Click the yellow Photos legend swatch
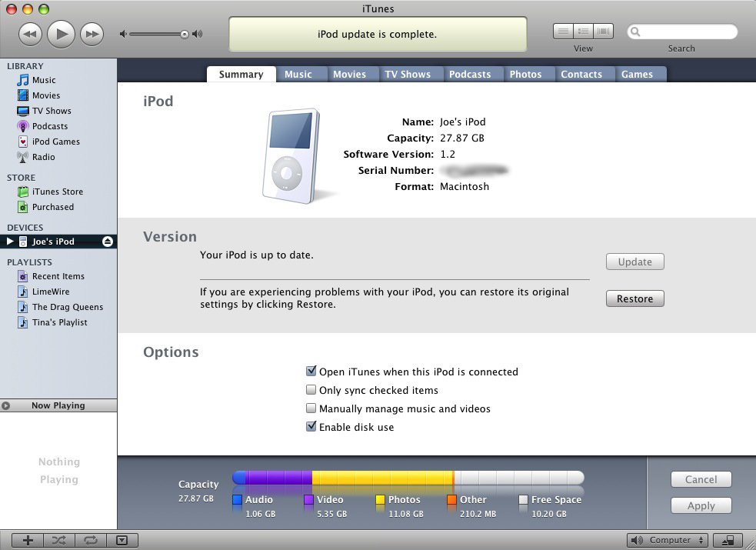 coord(380,500)
